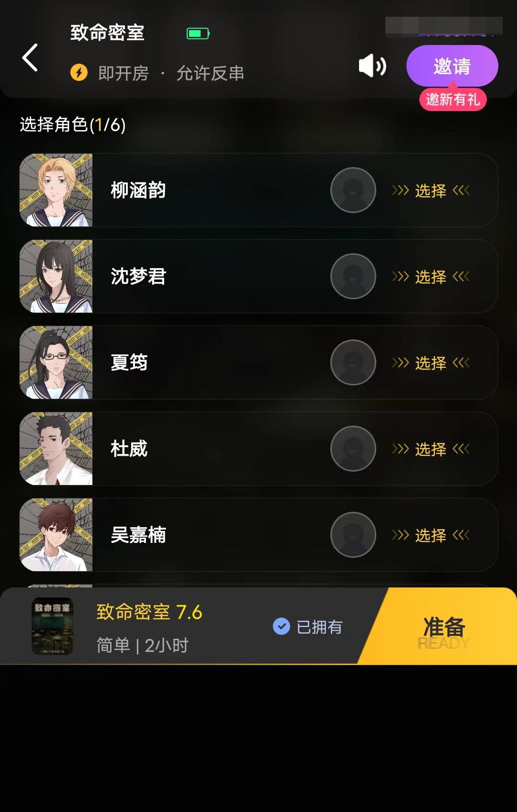517x812 pixels.
Task: Tap the 邀新有礼 promotion badge
Action: (453, 100)
